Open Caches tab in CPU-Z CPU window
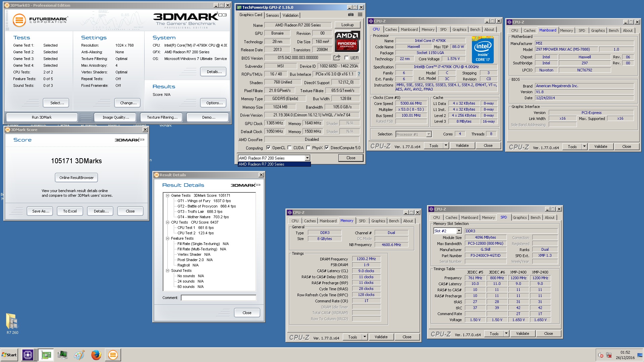The width and height of the screenshot is (644, 362). 391,29
